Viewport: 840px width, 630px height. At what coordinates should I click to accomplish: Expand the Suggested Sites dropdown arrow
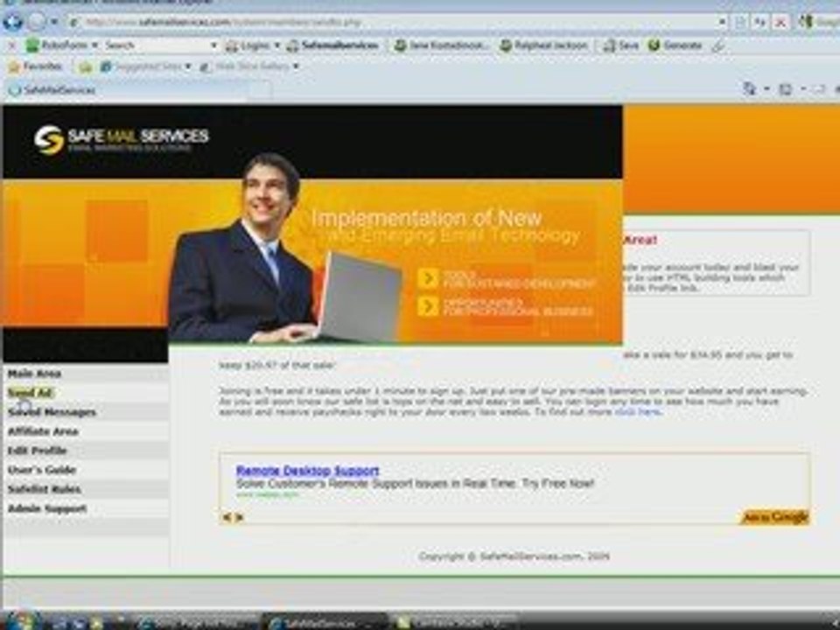(188, 67)
